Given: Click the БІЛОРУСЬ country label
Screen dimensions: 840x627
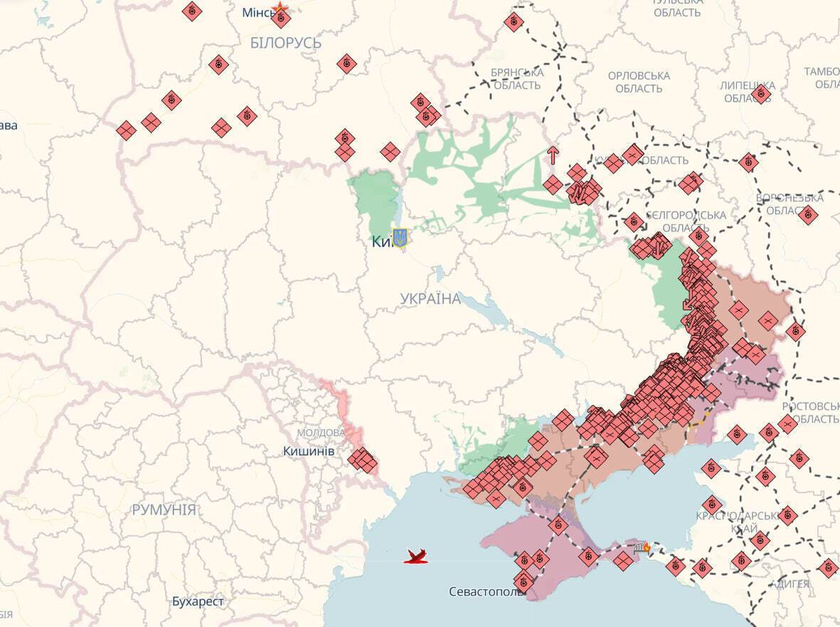Looking at the screenshot, I should [x=286, y=43].
